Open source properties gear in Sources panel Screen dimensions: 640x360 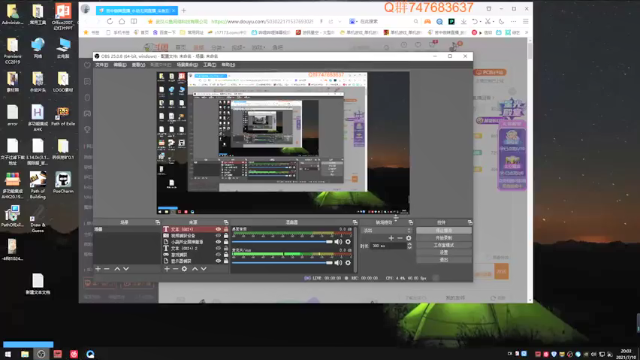pos(184,269)
